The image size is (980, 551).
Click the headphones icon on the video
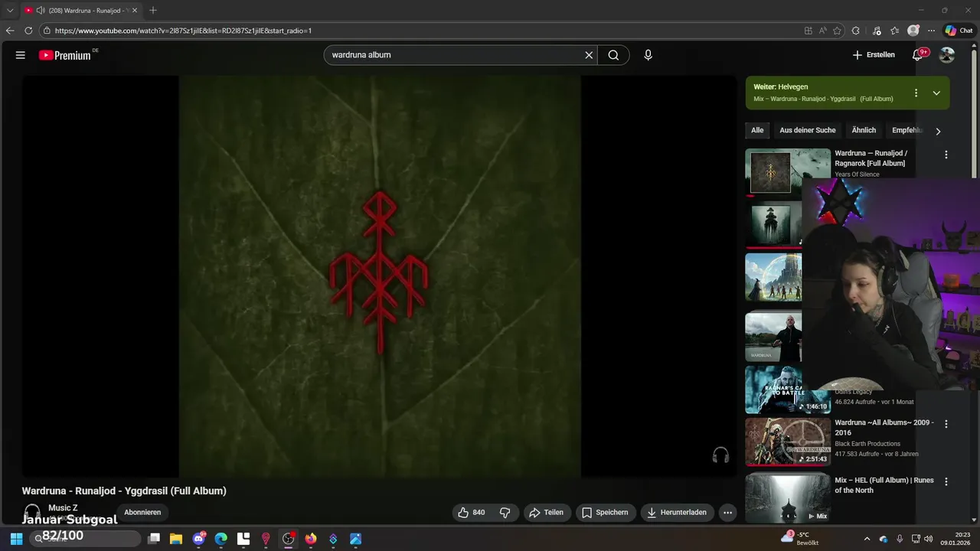[x=720, y=456]
